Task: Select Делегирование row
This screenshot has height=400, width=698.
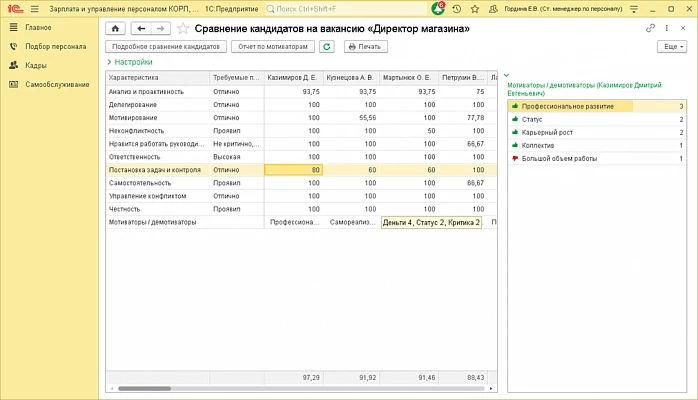Action: [301, 105]
